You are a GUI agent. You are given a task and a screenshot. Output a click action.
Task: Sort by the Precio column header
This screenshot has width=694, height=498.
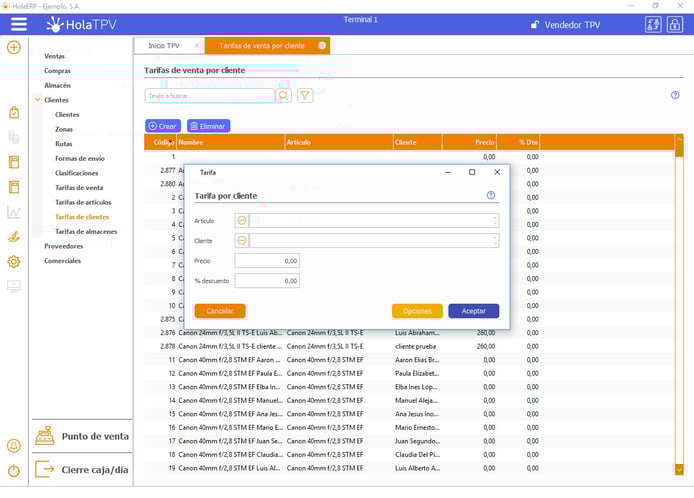coord(469,142)
